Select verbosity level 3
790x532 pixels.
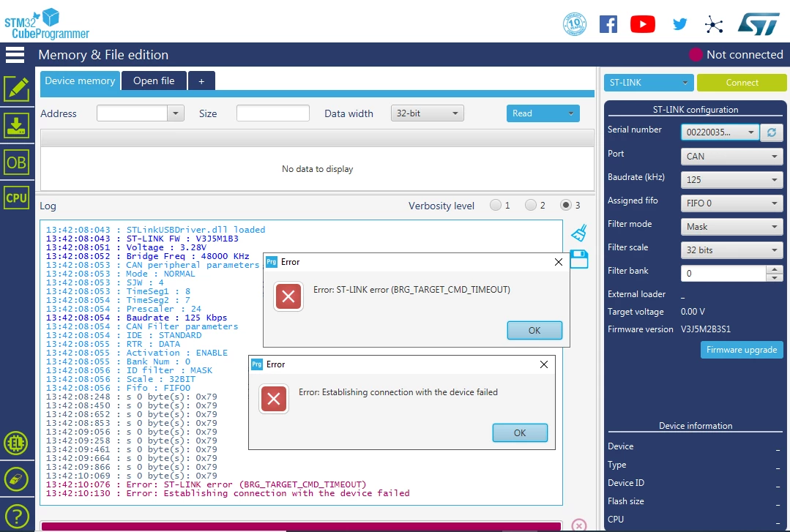(566, 205)
